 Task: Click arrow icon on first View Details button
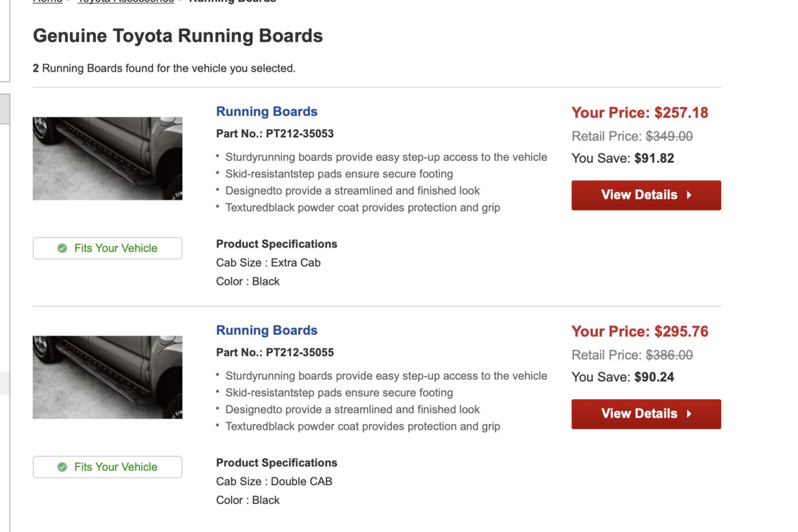click(689, 195)
